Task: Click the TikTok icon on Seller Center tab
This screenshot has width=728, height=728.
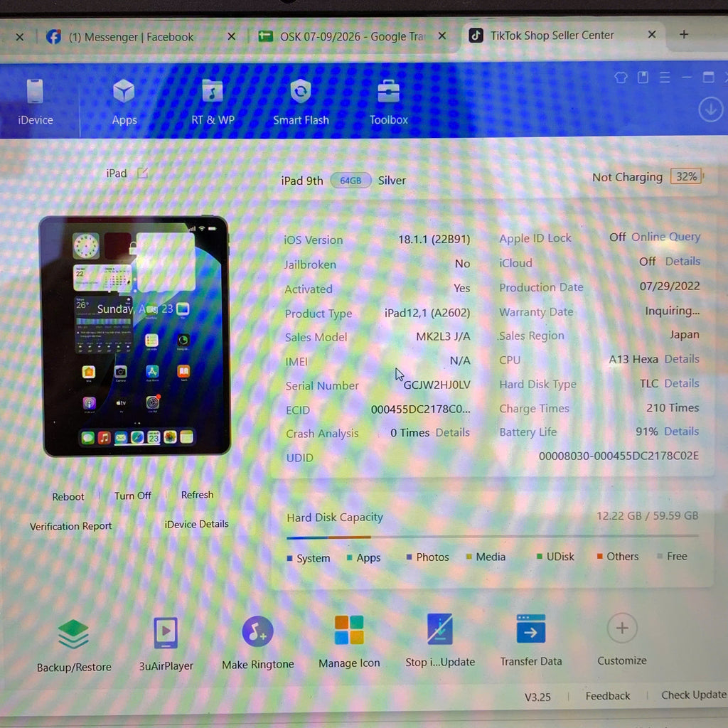Action: click(476, 36)
